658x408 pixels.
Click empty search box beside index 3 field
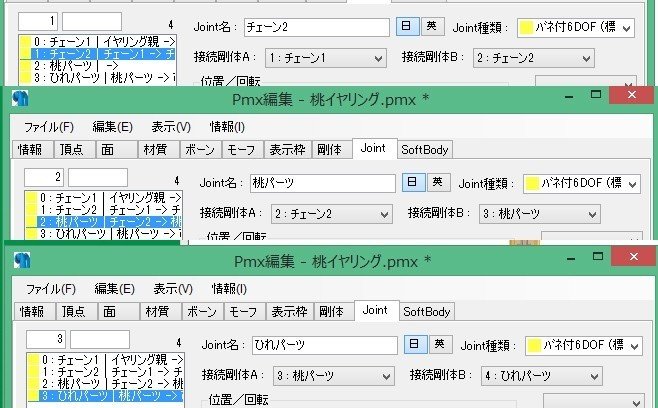point(100,339)
